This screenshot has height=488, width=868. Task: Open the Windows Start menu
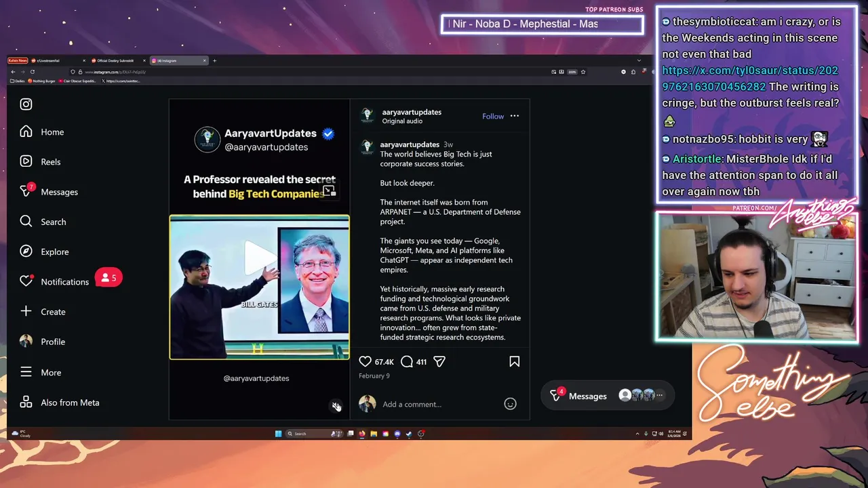click(x=278, y=434)
